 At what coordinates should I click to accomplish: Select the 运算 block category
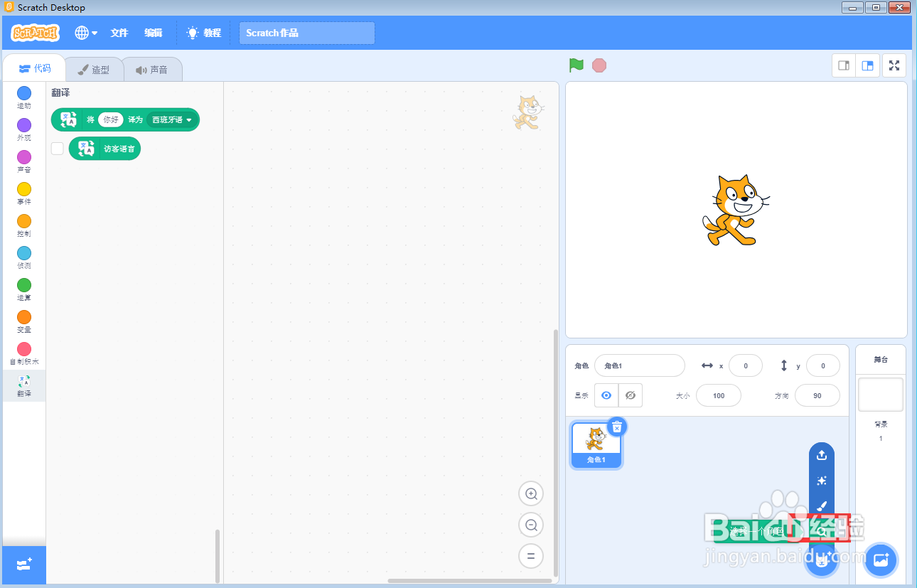24,290
